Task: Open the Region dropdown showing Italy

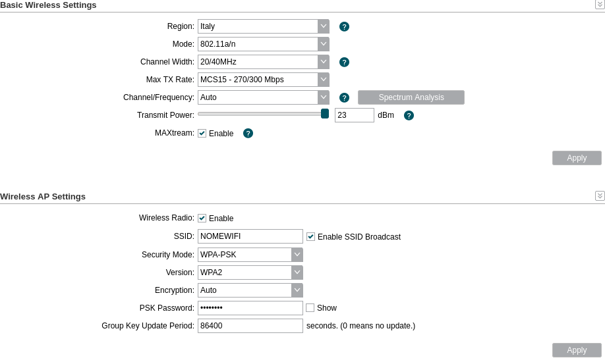Action: click(x=264, y=26)
